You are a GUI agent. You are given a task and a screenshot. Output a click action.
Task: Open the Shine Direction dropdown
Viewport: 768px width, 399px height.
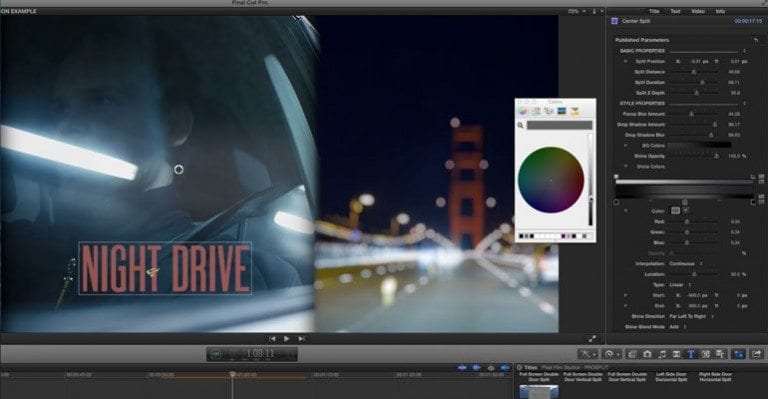pyautogui.click(x=691, y=316)
